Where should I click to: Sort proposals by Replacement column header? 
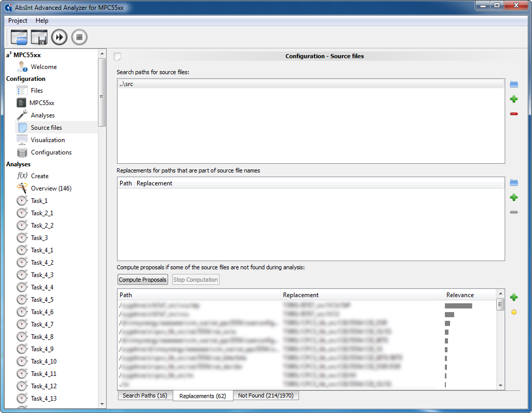(x=362, y=295)
